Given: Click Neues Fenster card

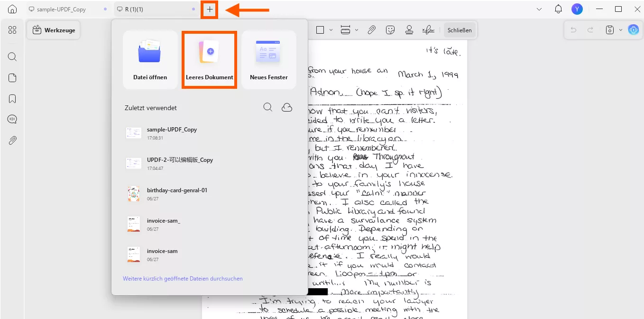Looking at the screenshot, I should 269,60.
